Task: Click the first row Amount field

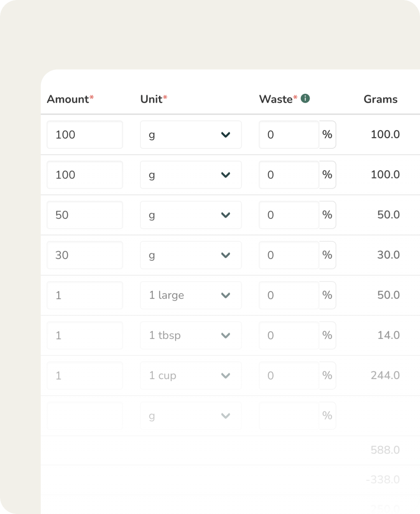Action: click(85, 135)
